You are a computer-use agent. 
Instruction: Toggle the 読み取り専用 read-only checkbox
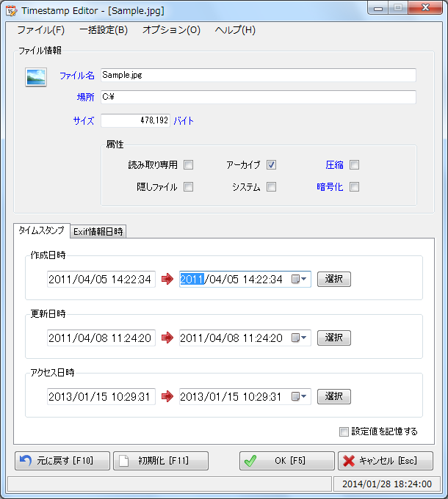click(189, 165)
